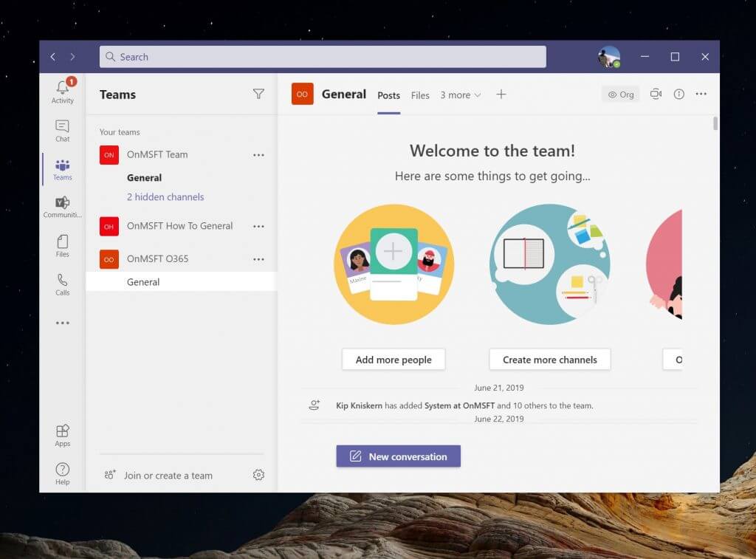Add a tab with the plus icon
Screen dimensions: 756x559
point(501,94)
